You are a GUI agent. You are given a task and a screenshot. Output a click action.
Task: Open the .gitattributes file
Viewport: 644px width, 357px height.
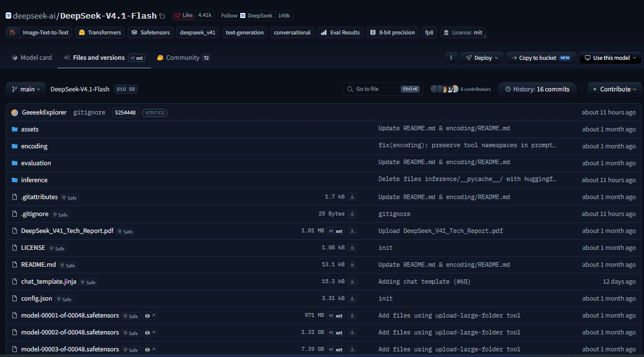(x=39, y=197)
